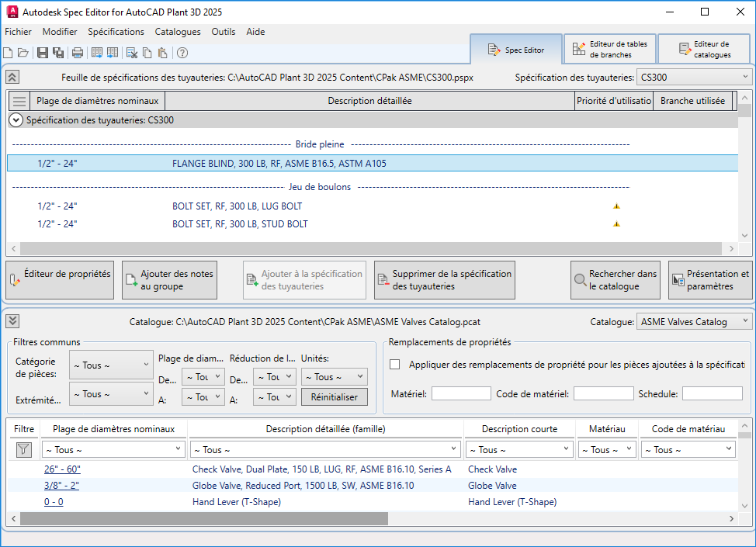Click the Schedule input field
The height and width of the screenshot is (547, 756).
712,393
